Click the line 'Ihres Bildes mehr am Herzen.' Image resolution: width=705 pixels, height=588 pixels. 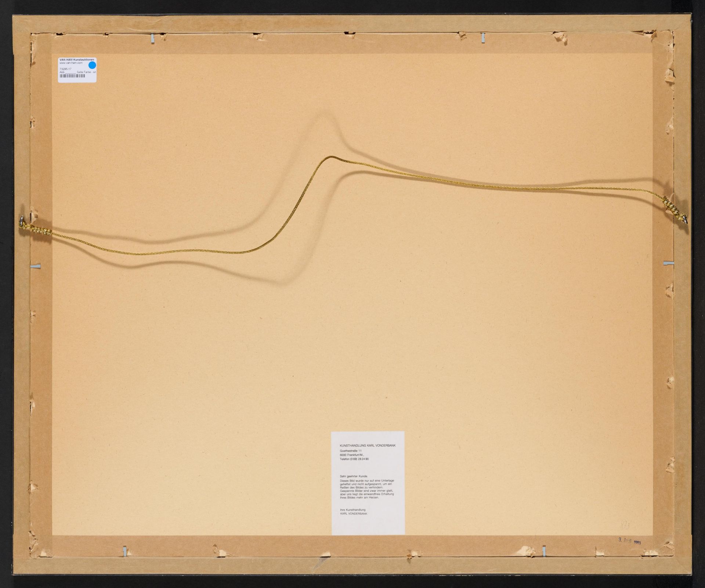coord(359,498)
